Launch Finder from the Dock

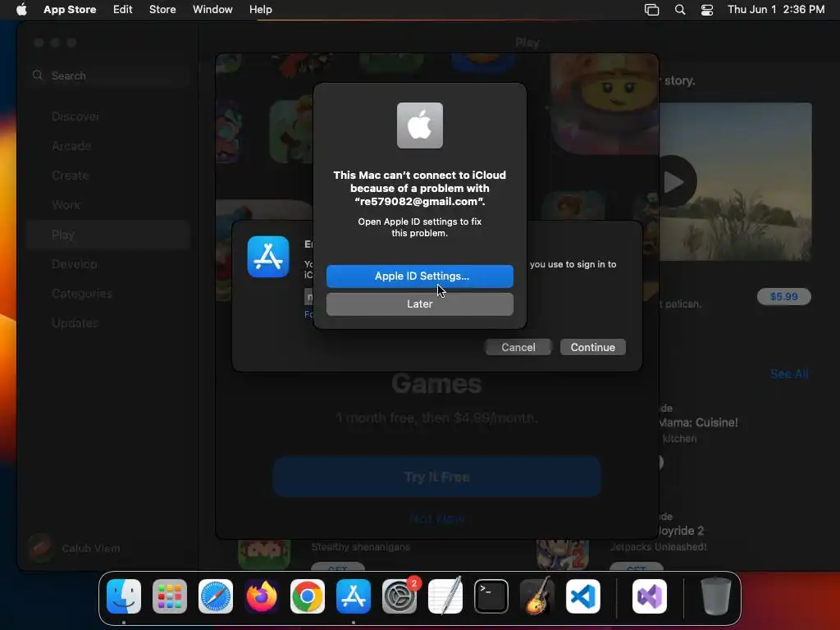124,596
